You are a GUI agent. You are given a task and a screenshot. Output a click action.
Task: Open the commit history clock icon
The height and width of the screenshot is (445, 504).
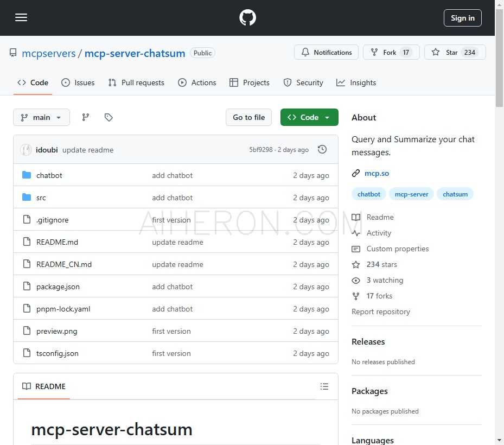click(x=322, y=150)
